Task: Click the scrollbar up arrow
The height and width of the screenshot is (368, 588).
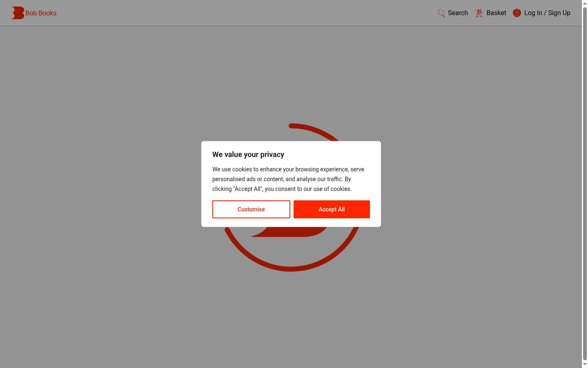Action: (x=585, y=3)
